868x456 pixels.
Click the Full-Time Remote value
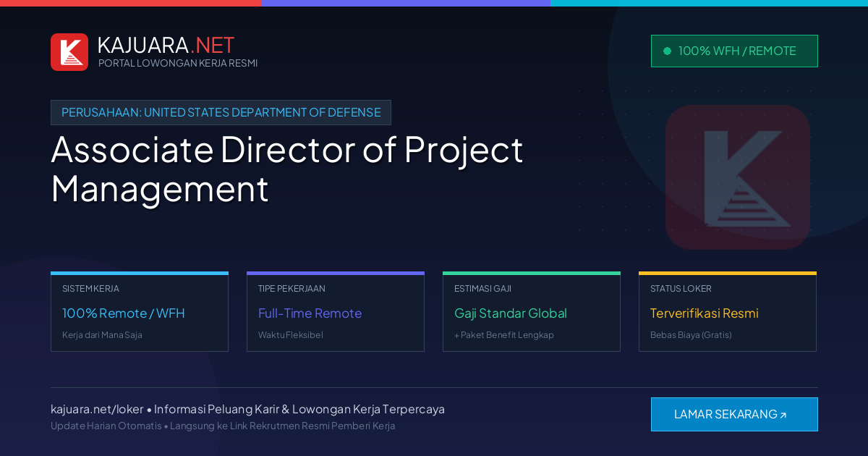(x=310, y=313)
